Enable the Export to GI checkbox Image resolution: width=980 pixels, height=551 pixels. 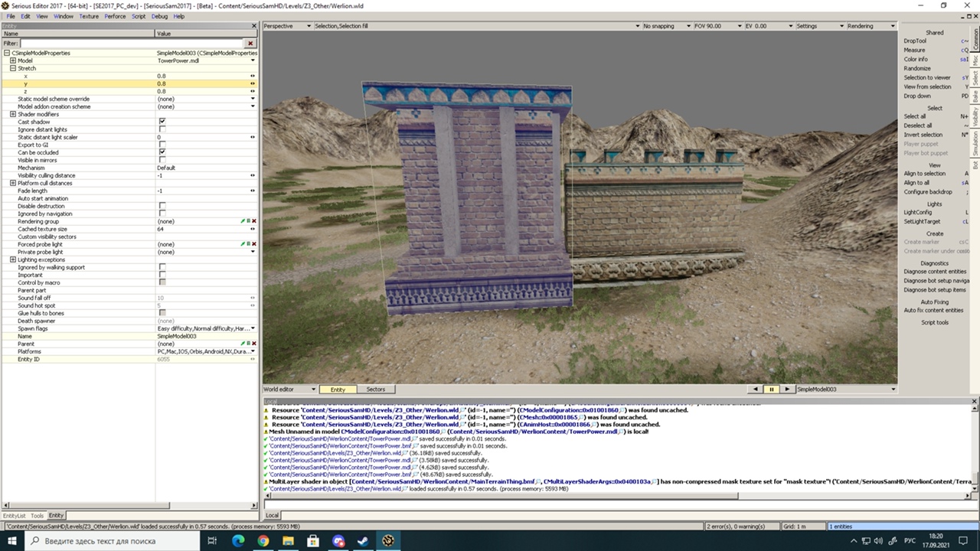162,145
